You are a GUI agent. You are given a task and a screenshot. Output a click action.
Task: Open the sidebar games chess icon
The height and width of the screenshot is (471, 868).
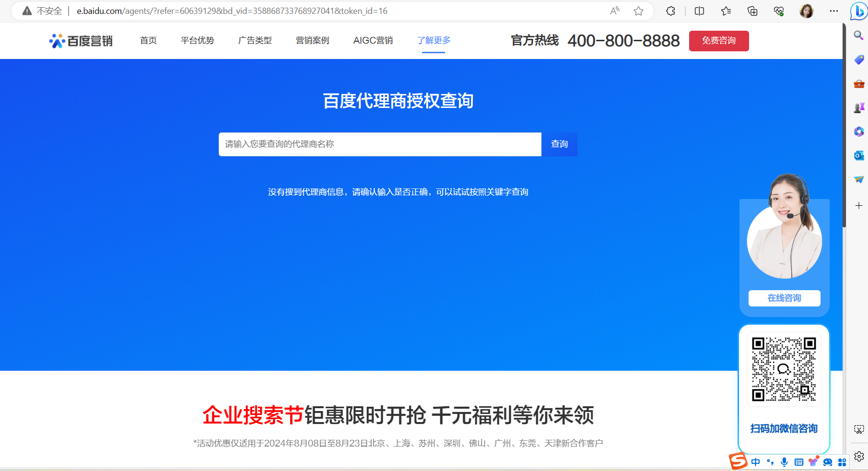pyautogui.click(x=858, y=108)
